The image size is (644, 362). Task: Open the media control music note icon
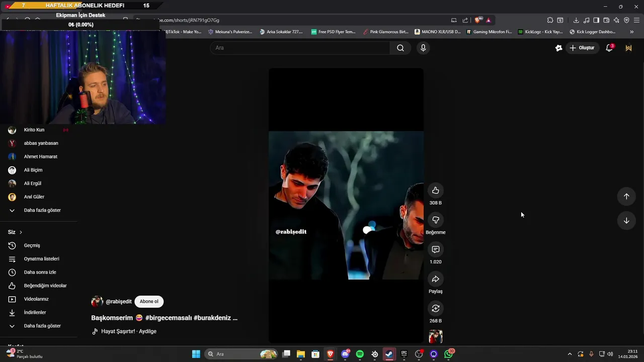(x=586, y=20)
